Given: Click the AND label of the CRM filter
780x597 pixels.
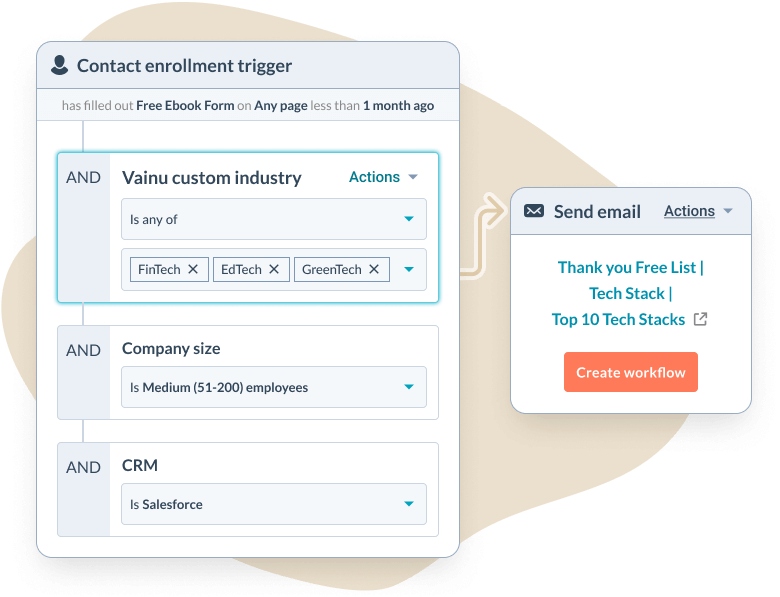Looking at the screenshot, I should (x=83, y=467).
